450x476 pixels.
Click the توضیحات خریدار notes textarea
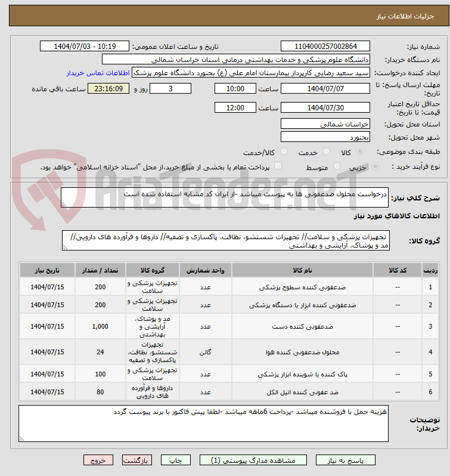[203, 424]
